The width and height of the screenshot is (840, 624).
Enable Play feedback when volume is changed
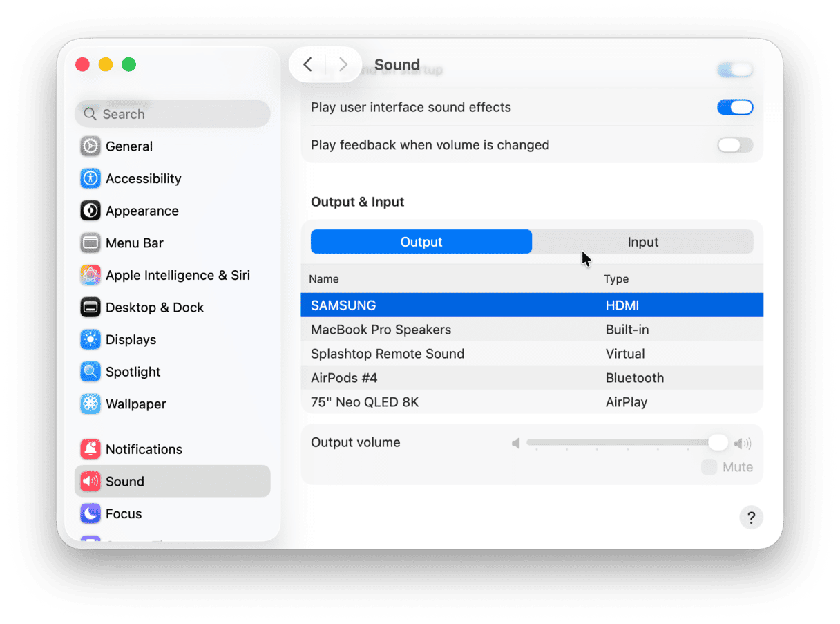[734, 145]
